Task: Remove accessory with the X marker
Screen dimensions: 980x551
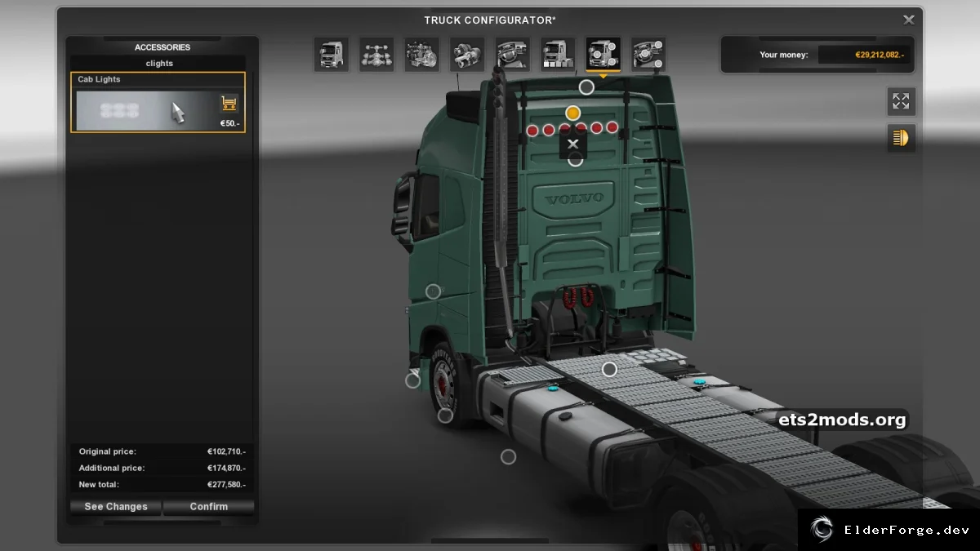Action: coord(573,144)
